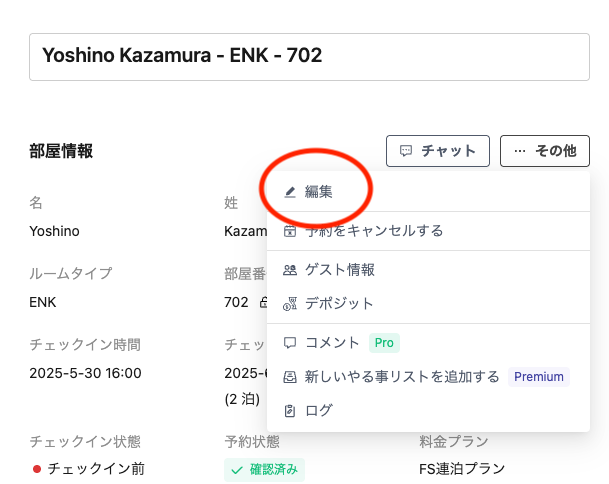Screen dimensions: 609x484
Task: Click the pencil icon beside 編集
Action: (290, 191)
